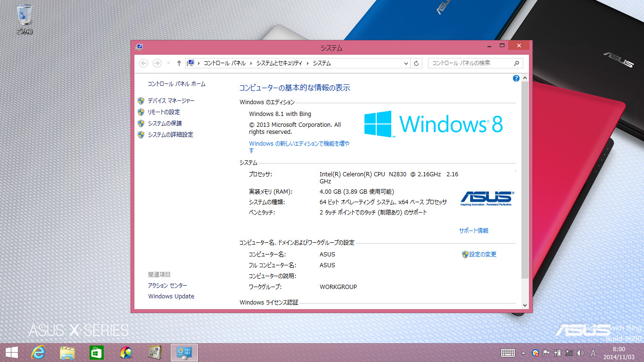This screenshot has width=644, height=362.
Task: Click the IME 'A' input mode indicator
Action: 593,353
